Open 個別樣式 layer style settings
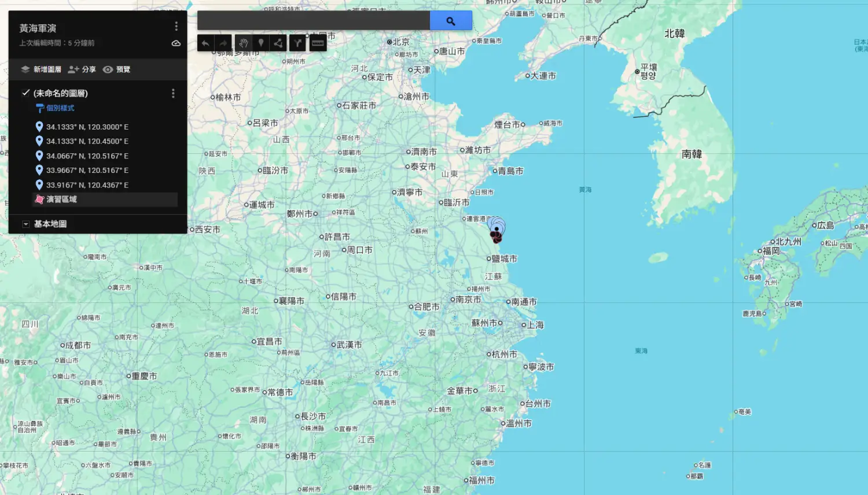This screenshot has height=495, width=868. click(60, 108)
